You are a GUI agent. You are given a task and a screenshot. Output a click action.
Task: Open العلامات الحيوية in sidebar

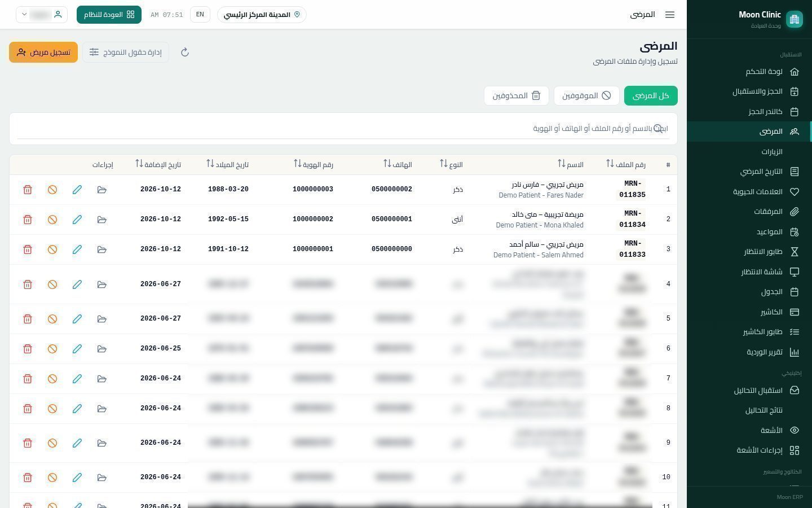[749, 192]
